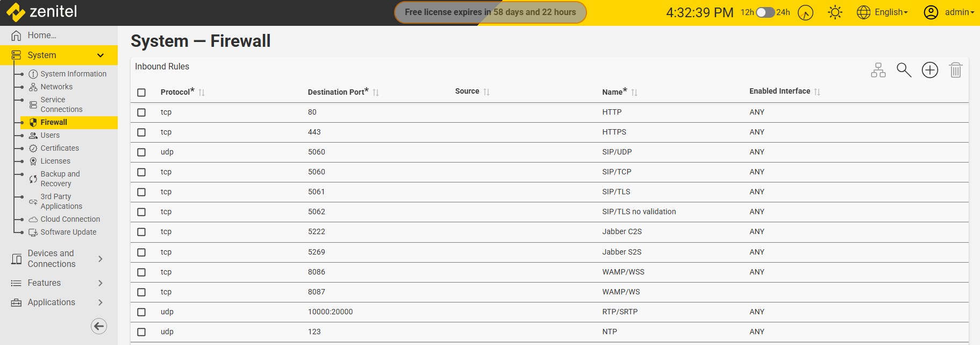The width and height of the screenshot is (980, 345).
Task: Open the English language dropdown
Action: [x=883, y=12]
